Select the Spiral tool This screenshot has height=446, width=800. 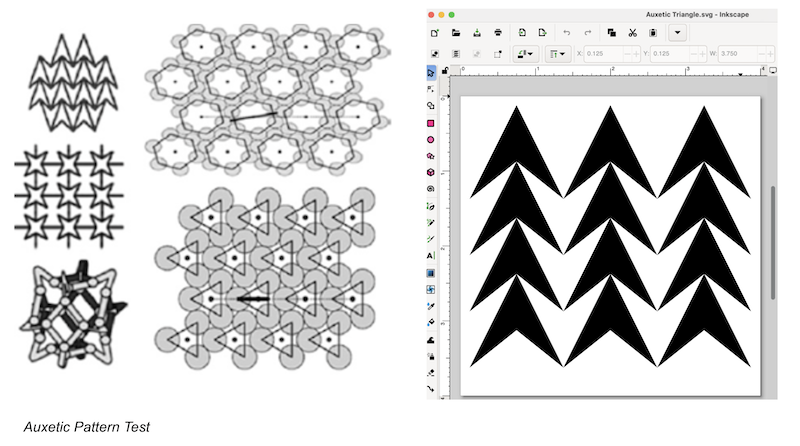coord(431,188)
